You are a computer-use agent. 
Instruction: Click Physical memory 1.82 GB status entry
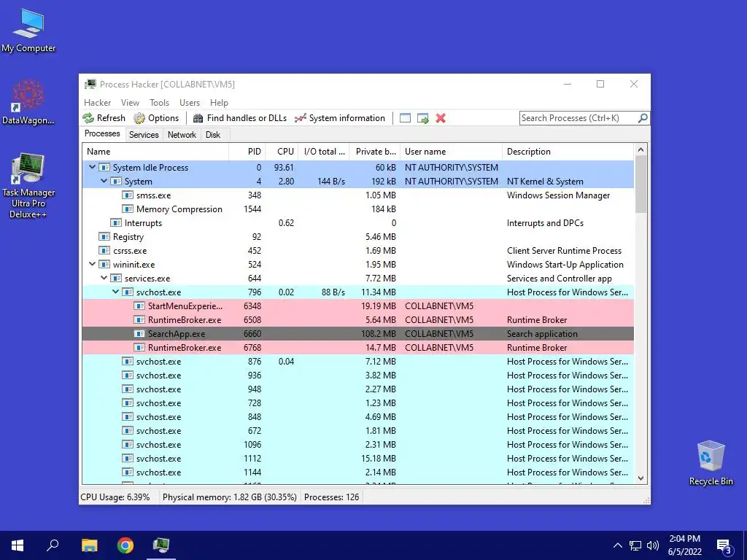229,497
